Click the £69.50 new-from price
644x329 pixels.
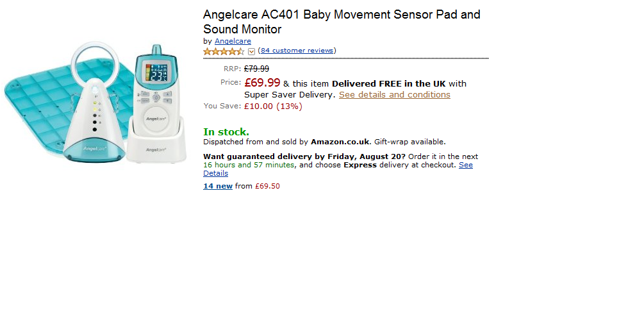pos(267,187)
